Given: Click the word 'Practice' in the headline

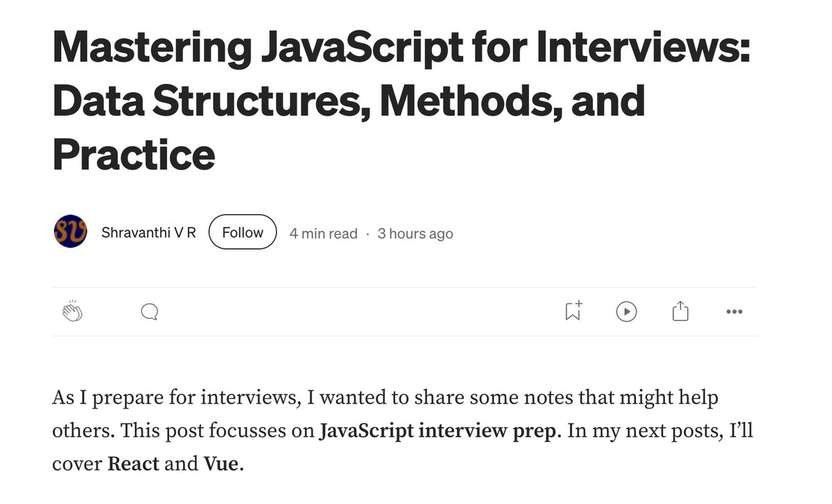Looking at the screenshot, I should [x=133, y=154].
